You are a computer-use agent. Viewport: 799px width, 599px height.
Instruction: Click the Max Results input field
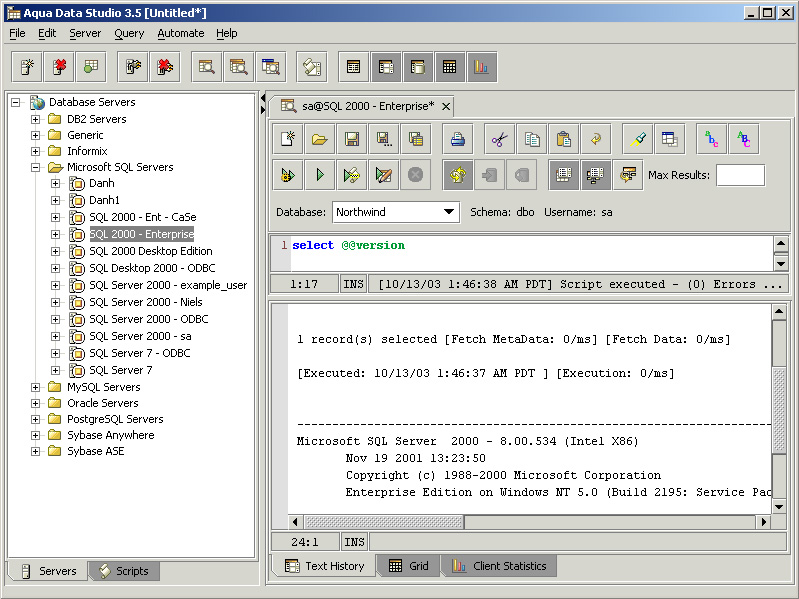740,175
